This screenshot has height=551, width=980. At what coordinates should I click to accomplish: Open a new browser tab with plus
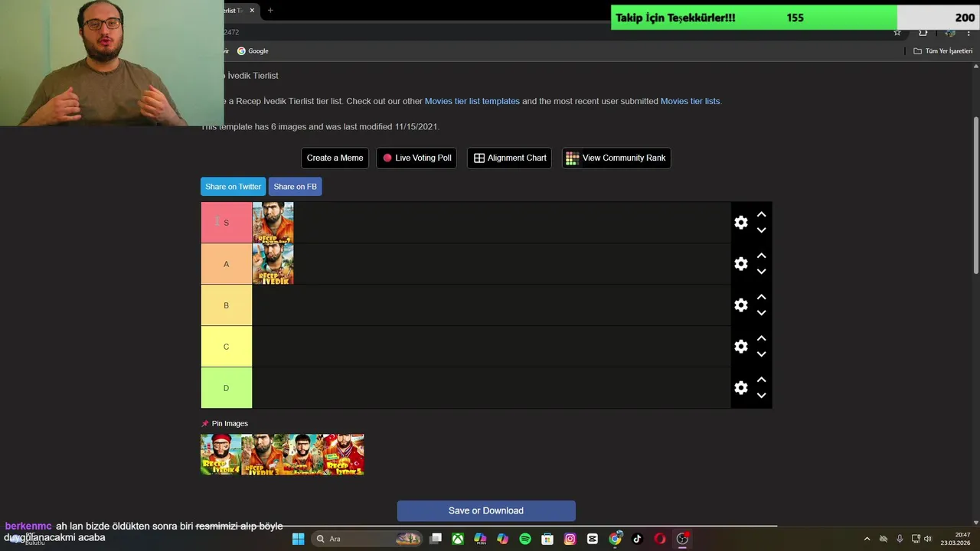(270, 10)
